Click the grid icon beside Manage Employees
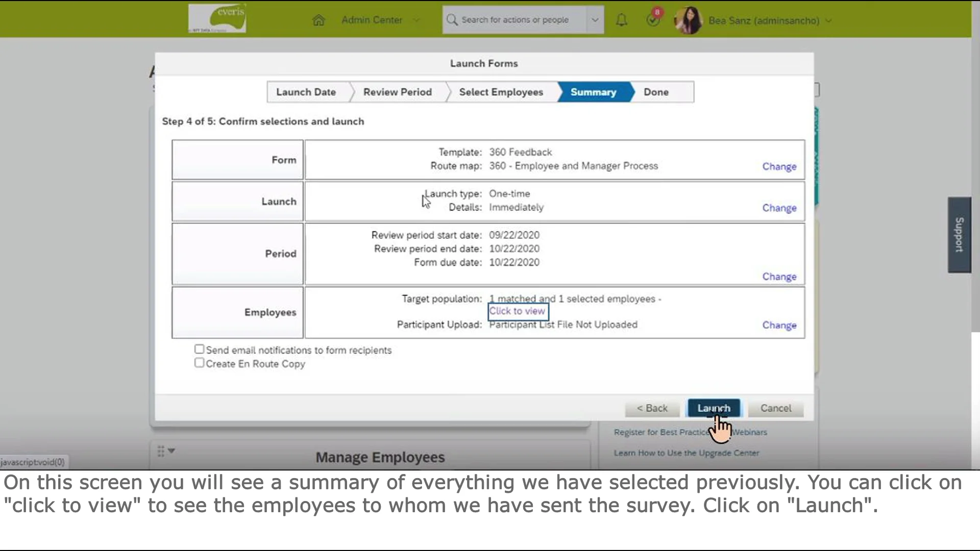 pos(161,450)
